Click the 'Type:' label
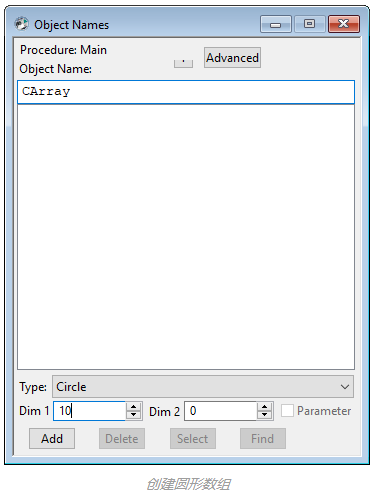This screenshot has width=378, height=495. [x=33, y=387]
